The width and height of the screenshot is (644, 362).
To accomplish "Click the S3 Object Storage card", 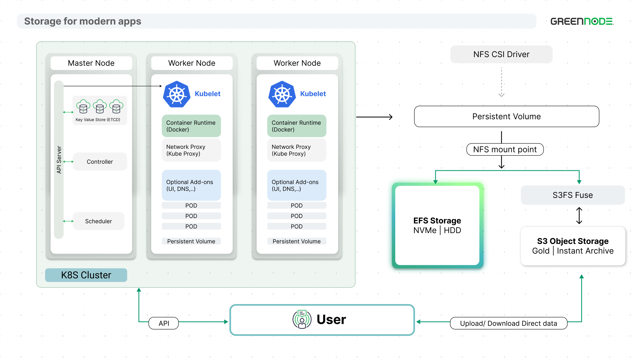I will coord(573,246).
